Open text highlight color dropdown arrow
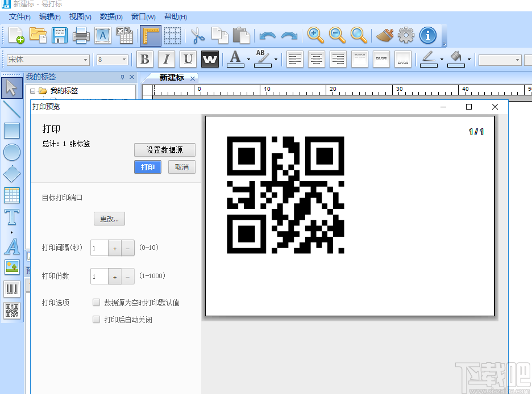 [276, 60]
